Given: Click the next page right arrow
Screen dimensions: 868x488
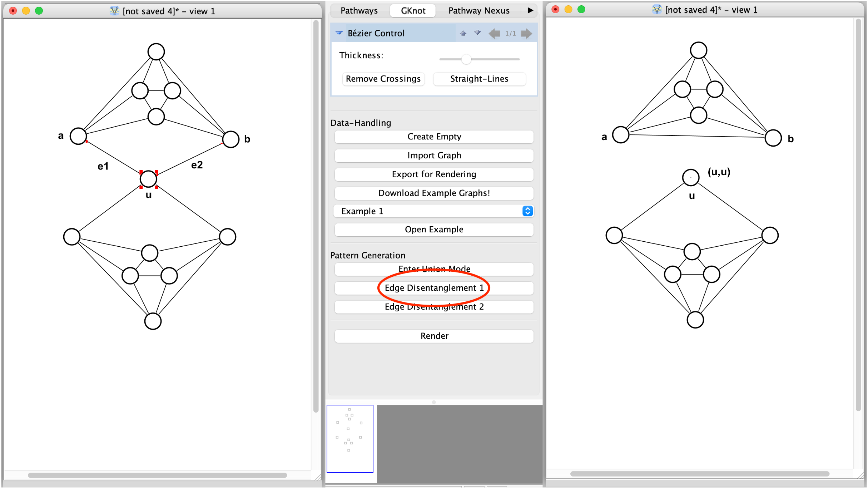Looking at the screenshot, I should 526,34.
